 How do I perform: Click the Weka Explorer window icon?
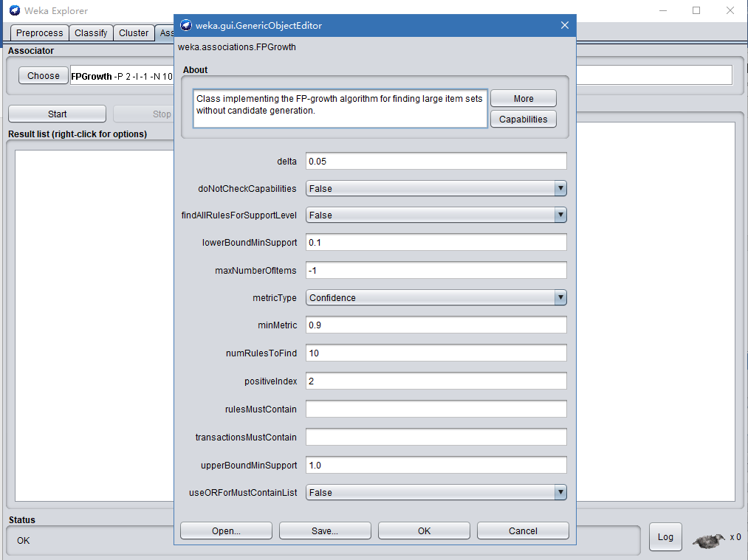coord(14,10)
